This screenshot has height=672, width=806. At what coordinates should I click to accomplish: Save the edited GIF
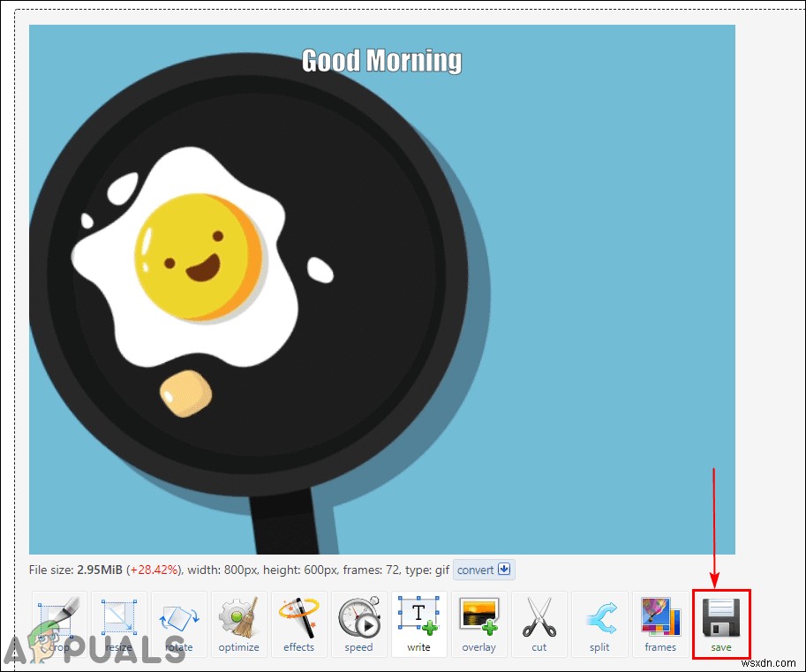[721, 623]
